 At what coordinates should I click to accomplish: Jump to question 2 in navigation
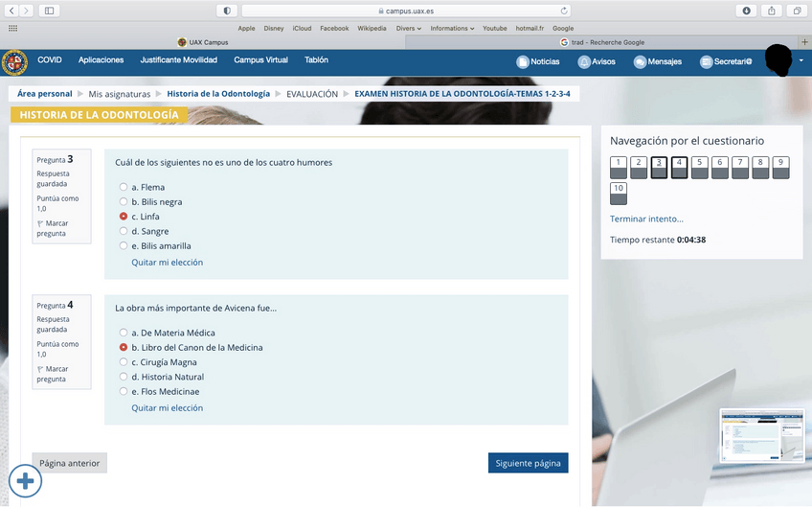[x=639, y=168]
